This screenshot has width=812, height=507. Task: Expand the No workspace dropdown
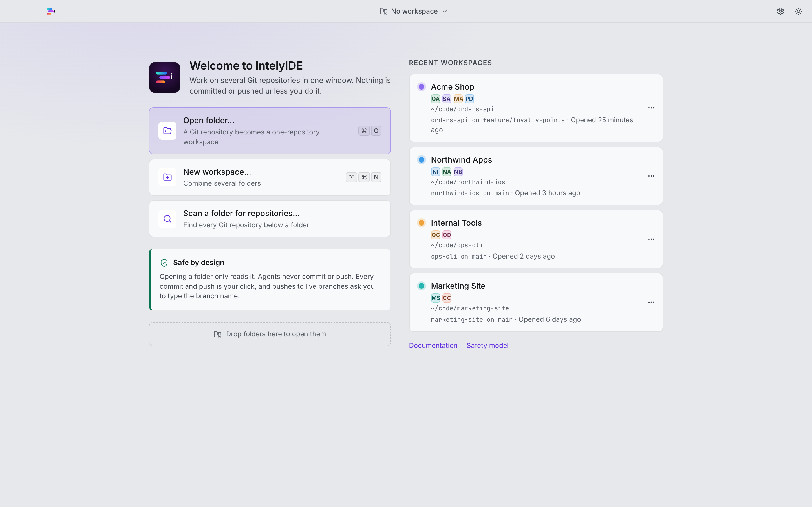point(413,11)
